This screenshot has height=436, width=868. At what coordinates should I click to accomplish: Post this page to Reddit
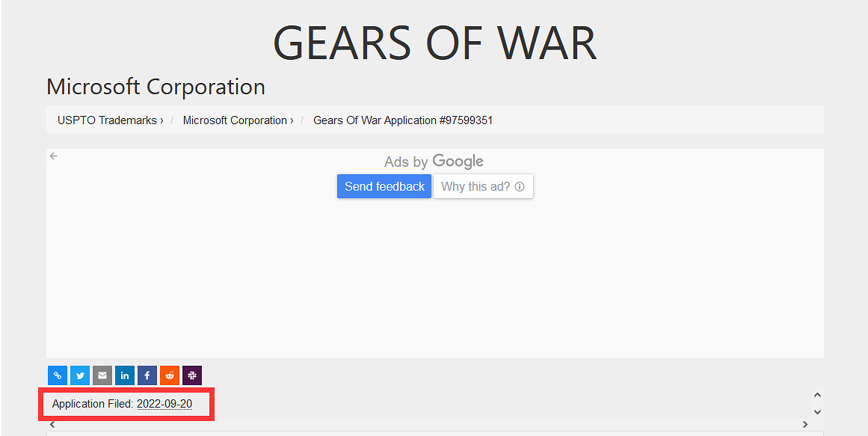point(170,375)
